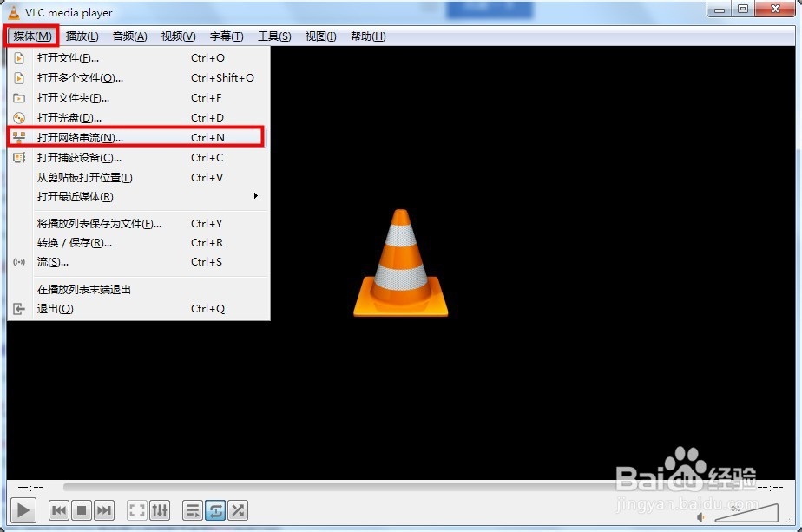Choose 打开多个文件(O)... entry
Screen dimensions: 802x532
138,78
